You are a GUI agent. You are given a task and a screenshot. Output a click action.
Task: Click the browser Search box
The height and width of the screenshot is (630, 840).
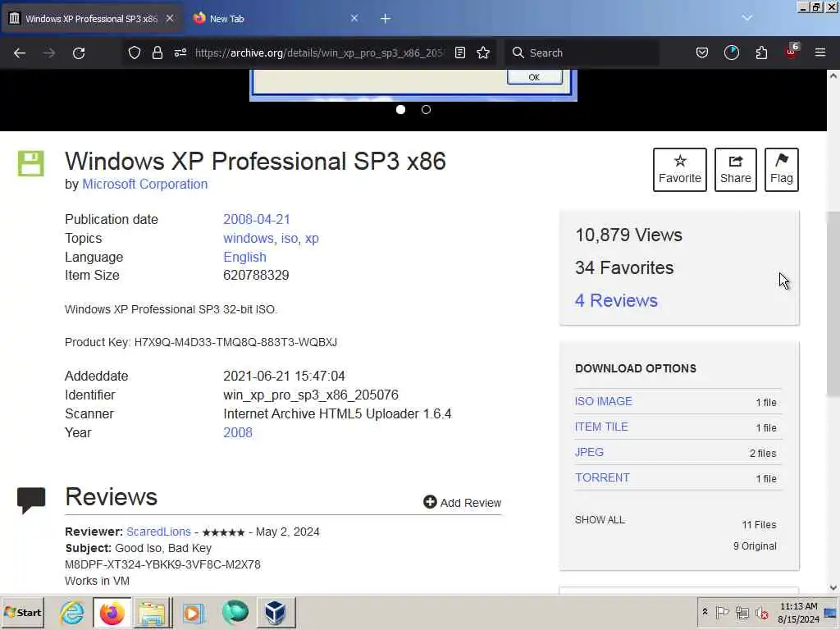[583, 52]
